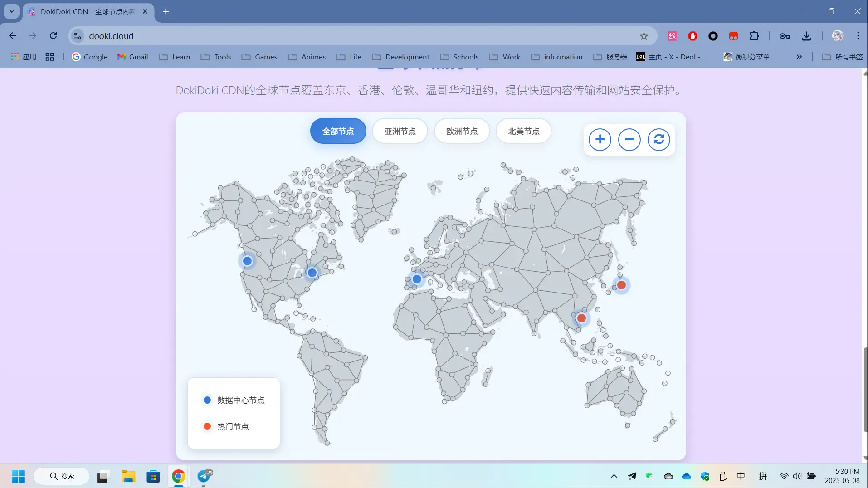Viewport: 868px width, 488px height.
Task: Open 微积分菜单 bookmark
Action: click(746, 57)
